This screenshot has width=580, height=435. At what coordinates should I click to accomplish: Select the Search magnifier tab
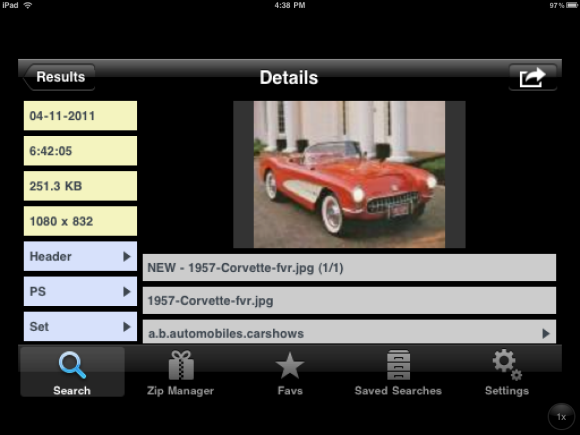[72, 372]
